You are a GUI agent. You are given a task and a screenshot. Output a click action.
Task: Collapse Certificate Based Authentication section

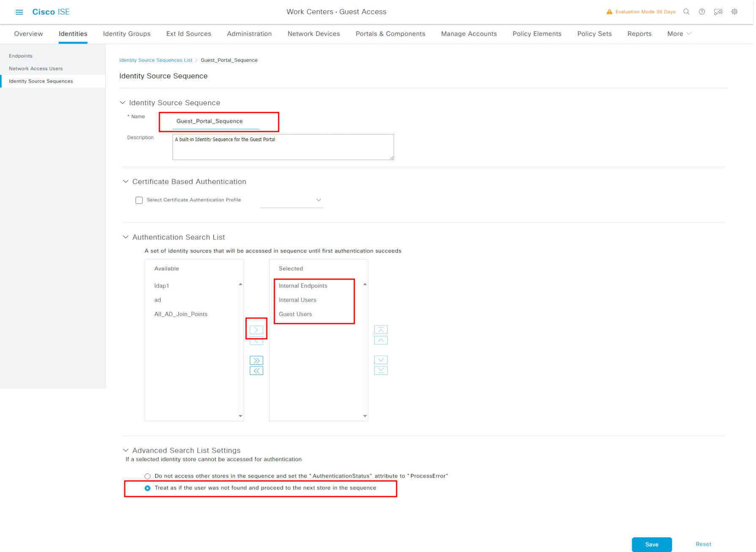[x=126, y=181]
